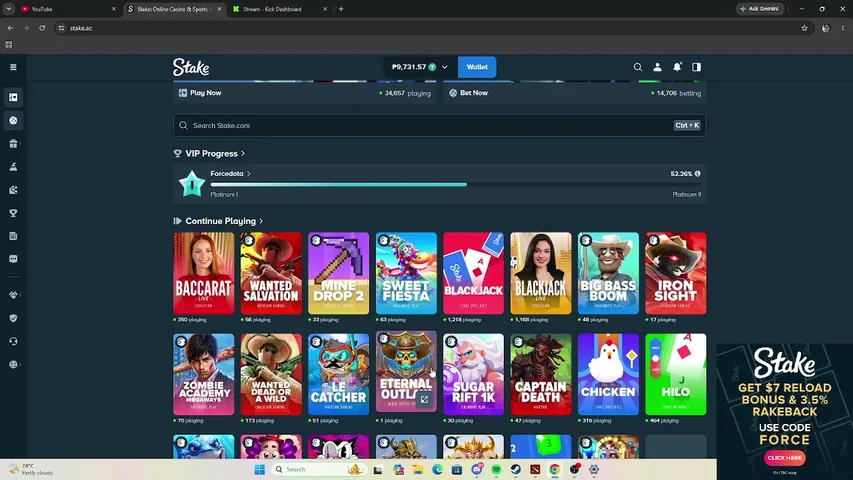Click the Windows Start button
853x480 pixels.
tap(259, 469)
